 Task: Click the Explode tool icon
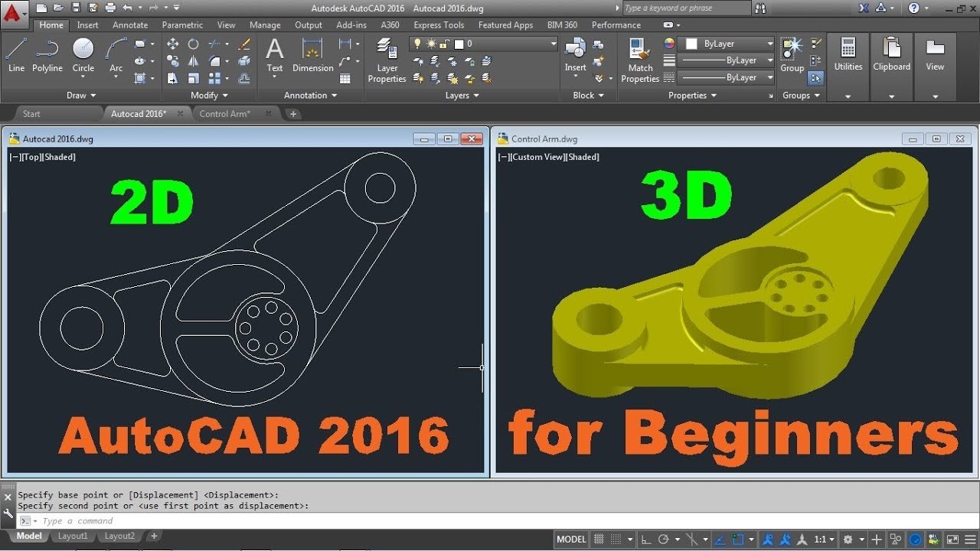coord(244,61)
